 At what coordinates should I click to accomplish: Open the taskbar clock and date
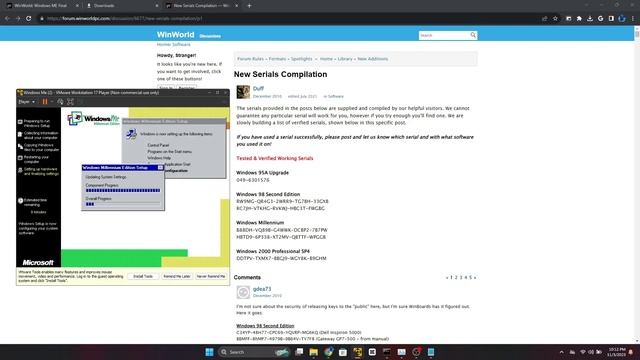(x=616, y=352)
